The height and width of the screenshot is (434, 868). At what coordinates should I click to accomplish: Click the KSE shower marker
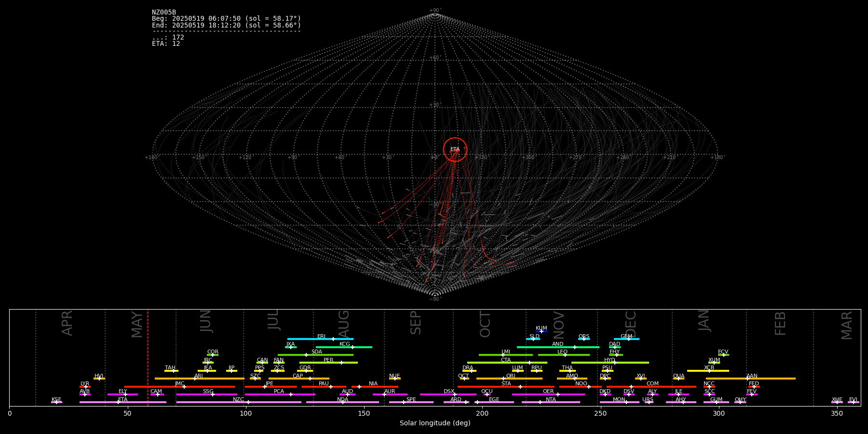click(x=56, y=402)
